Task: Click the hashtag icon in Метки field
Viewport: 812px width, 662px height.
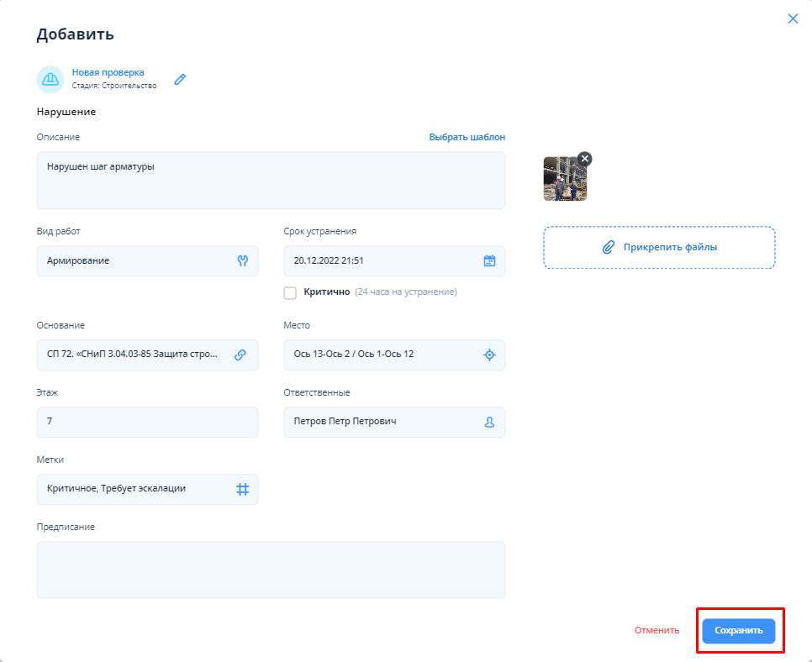Action: [242, 489]
